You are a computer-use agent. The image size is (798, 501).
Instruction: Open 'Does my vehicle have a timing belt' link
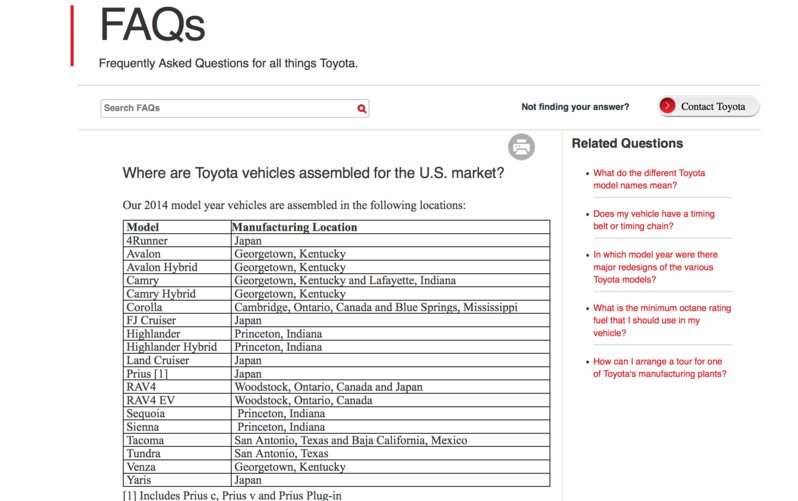click(x=653, y=220)
